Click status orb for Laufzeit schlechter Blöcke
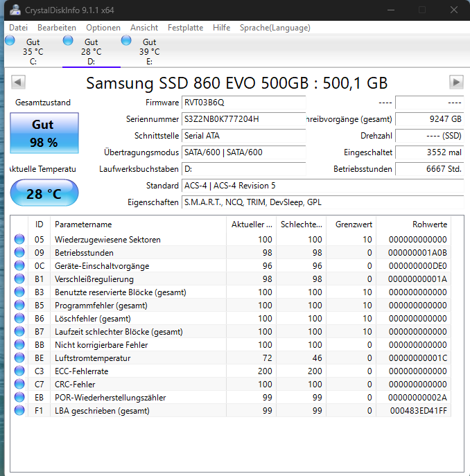The height and width of the screenshot is (476, 470). click(19, 331)
